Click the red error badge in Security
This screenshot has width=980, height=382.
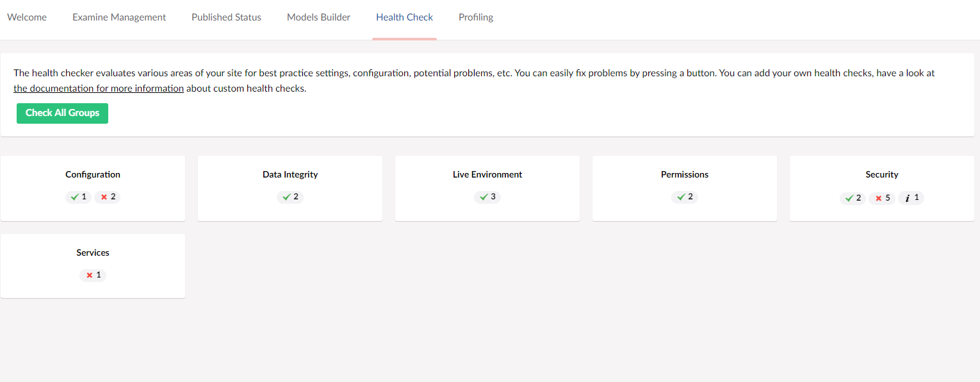pyautogui.click(x=882, y=198)
